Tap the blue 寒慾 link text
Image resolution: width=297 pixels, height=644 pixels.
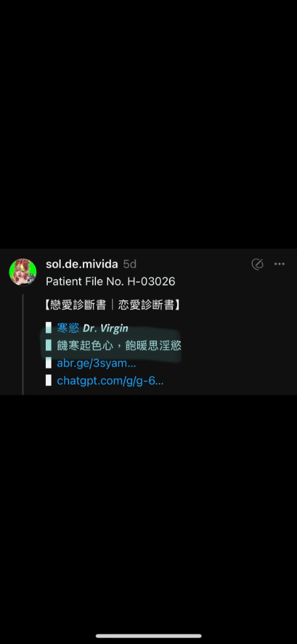68,328
